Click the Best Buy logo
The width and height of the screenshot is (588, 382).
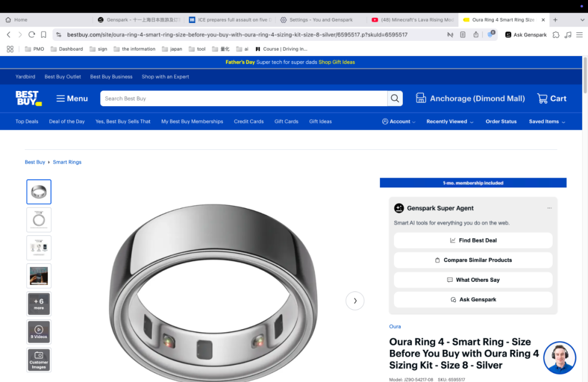tap(28, 98)
